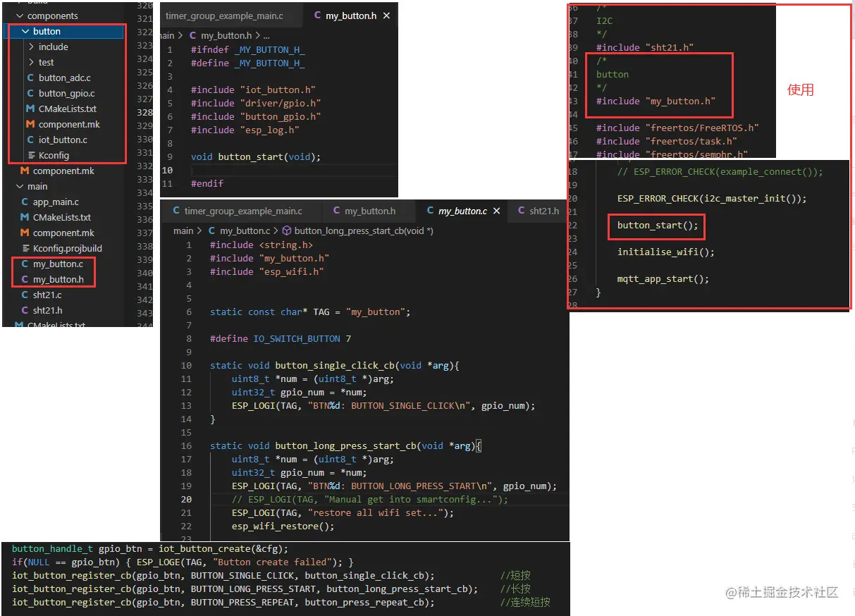Click the 'void button_start(void);' declaration line
Screen dimensions: 855x616
256,156
